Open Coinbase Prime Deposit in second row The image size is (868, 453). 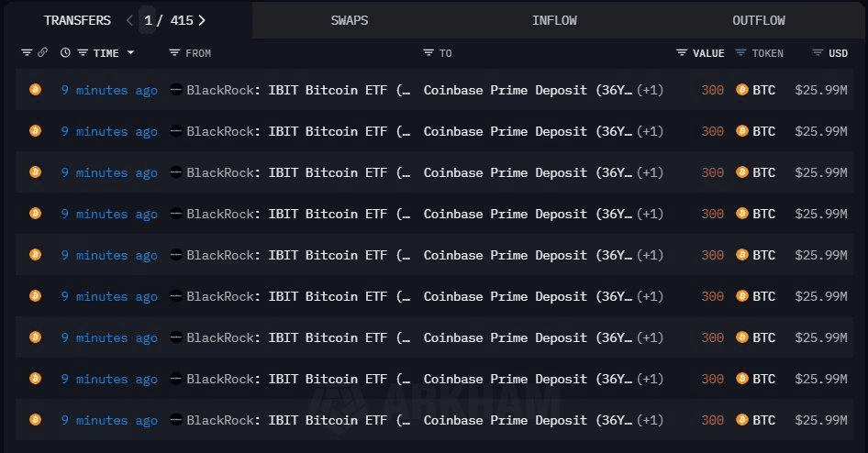click(x=528, y=131)
